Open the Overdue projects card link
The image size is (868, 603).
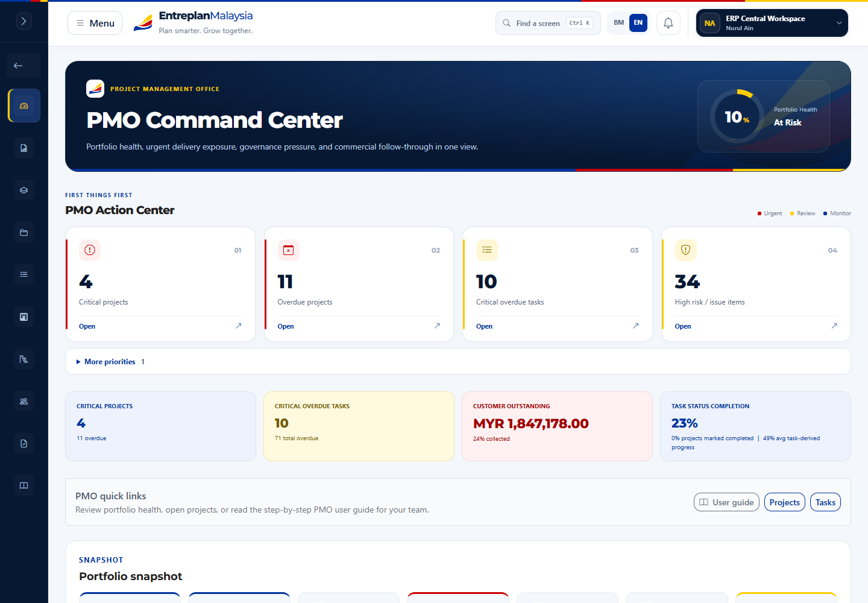click(x=286, y=326)
